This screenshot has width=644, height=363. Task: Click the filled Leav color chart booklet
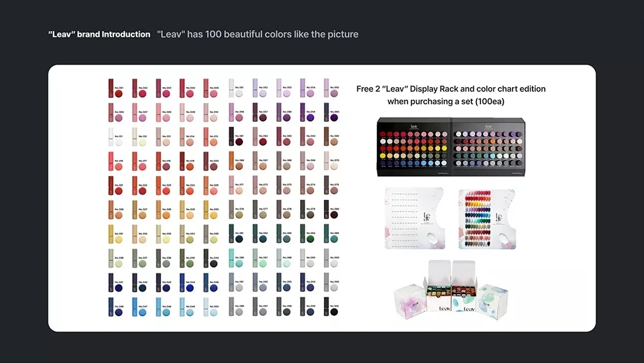tap(488, 219)
